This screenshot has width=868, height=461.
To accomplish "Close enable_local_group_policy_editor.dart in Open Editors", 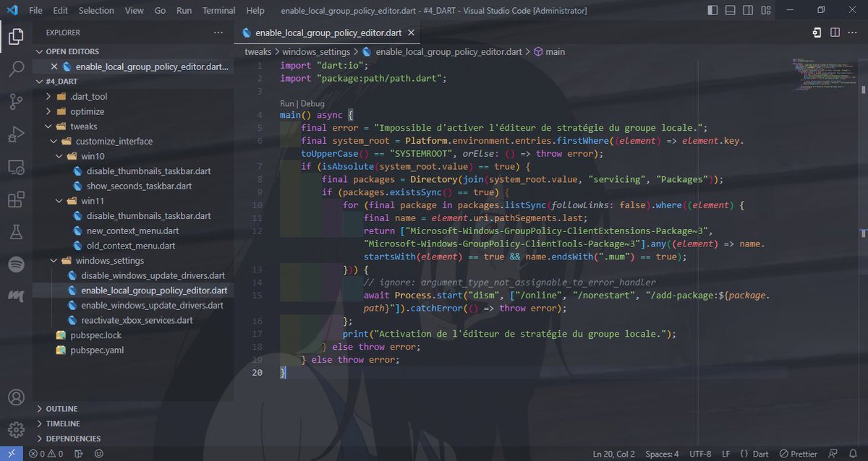I will 54,66.
